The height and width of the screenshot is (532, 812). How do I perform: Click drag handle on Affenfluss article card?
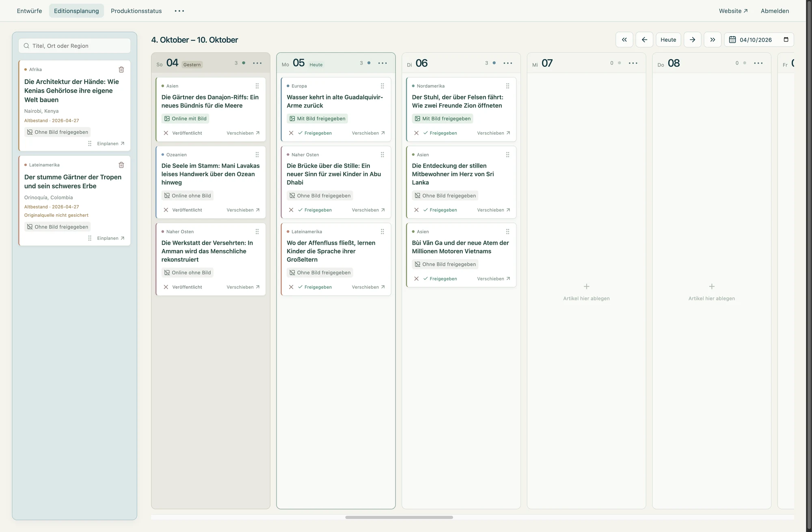point(382,232)
